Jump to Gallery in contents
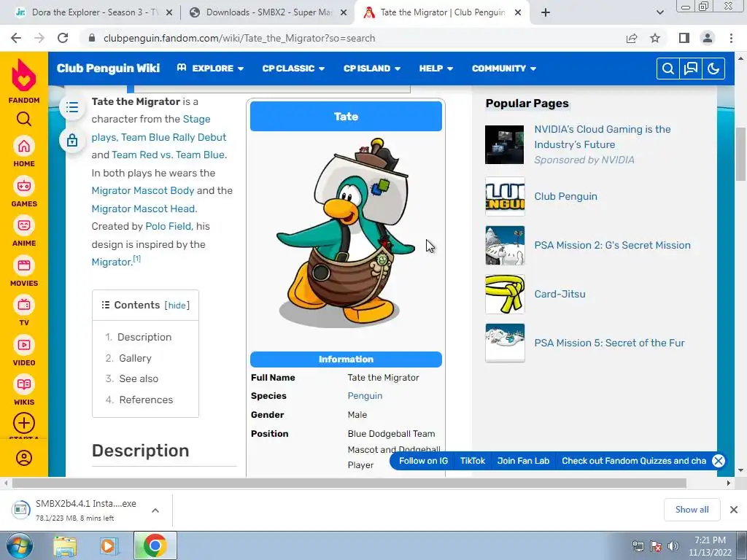Image resolution: width=747 pixels, height=560 pixels. click(x=135, y=358)
